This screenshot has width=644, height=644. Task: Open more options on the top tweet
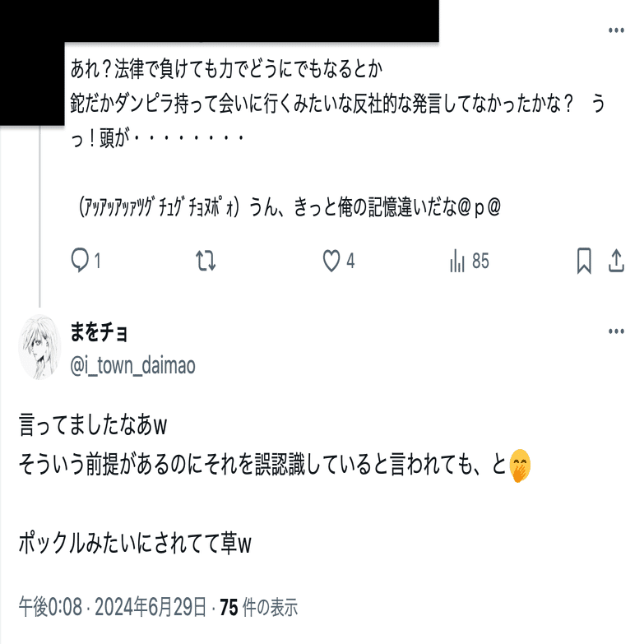[616, 30]
